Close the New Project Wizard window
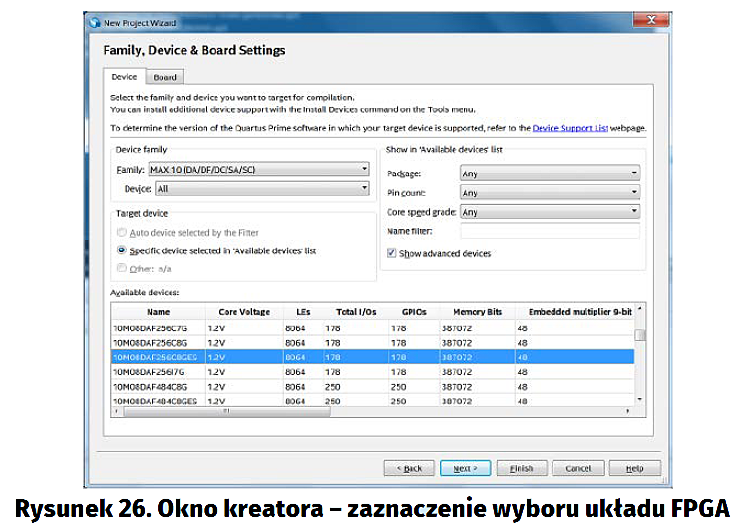The image size is (739, 528). (651, 19)
